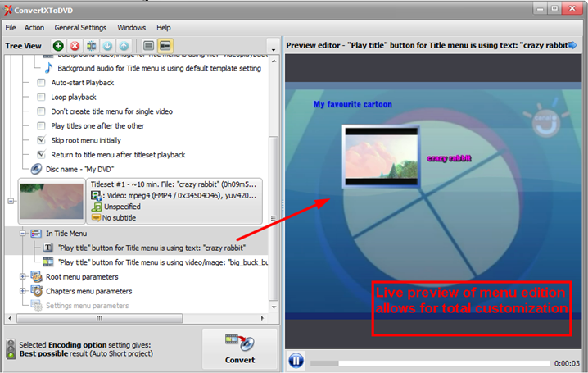Enable the Auto-start Playback checkbox

(x=41, y=83)
